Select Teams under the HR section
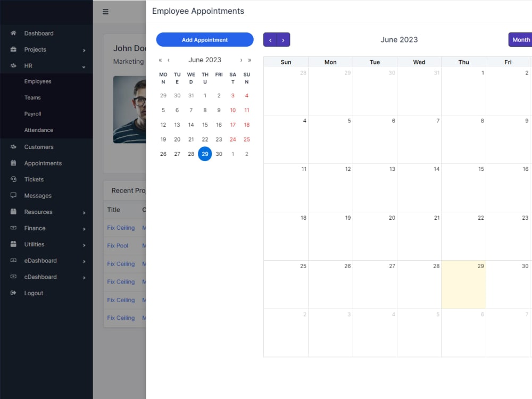Screen dimensions: 532x399 tap(32, 97)
